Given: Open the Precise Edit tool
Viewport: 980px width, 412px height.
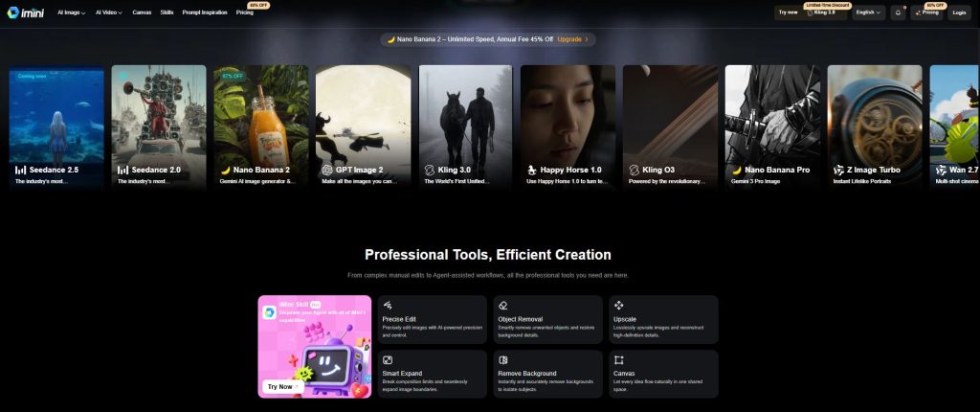Looking at the screenshot, I should (x=432, y=319).
